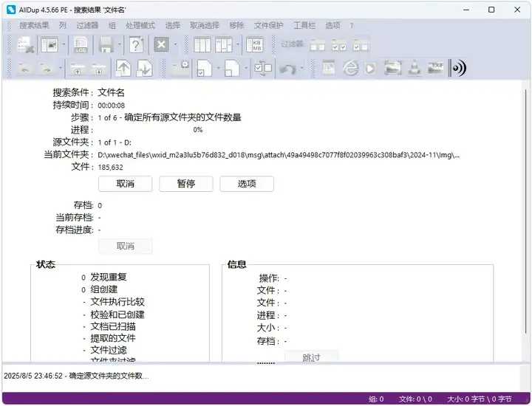Viewport: 532px width, 406px height.
Task: Open the image viewer toolbar icon
Action: coord(329,68)
